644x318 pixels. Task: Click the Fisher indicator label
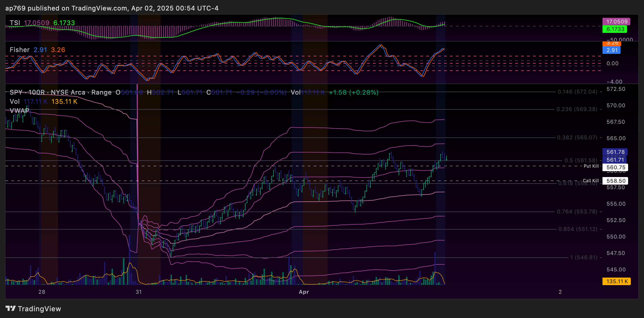[20, 50]
